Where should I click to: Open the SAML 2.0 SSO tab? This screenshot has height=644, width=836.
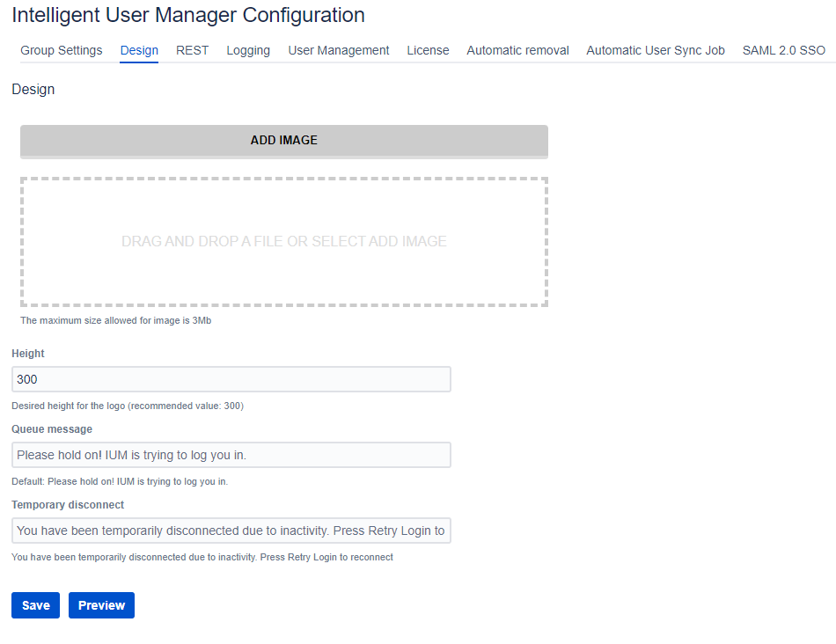(x=783, y=50)
